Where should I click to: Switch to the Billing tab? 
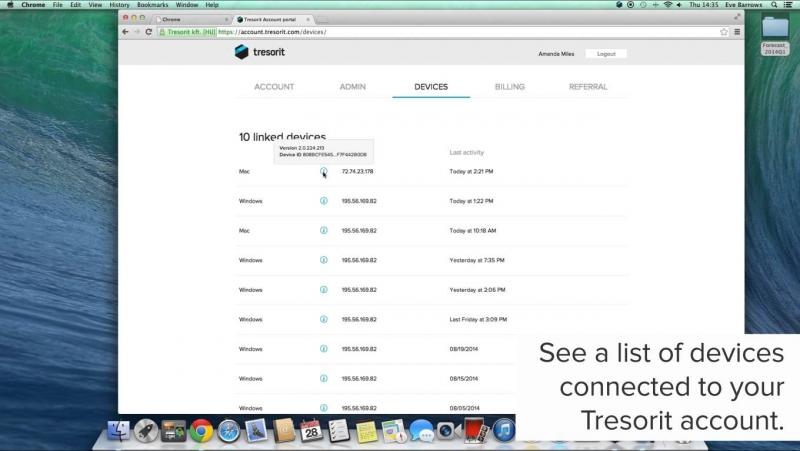click(509, 87)
